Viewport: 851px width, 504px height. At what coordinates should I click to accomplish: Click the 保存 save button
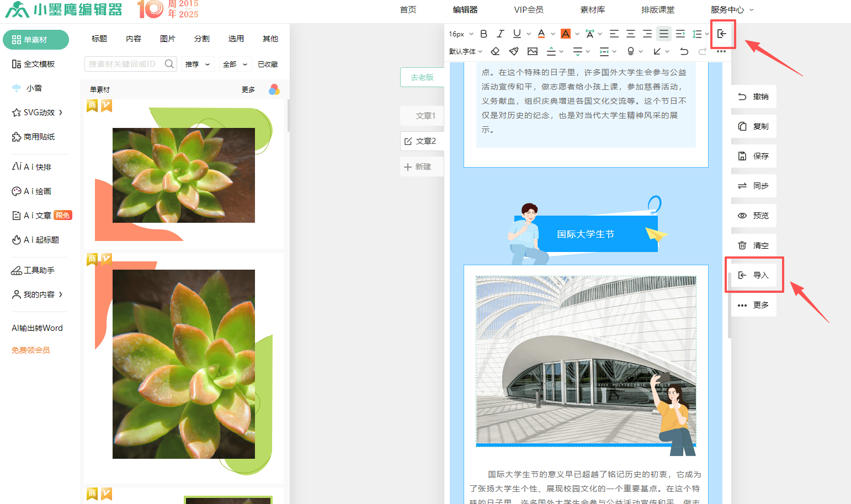click(x=754, y=156)
